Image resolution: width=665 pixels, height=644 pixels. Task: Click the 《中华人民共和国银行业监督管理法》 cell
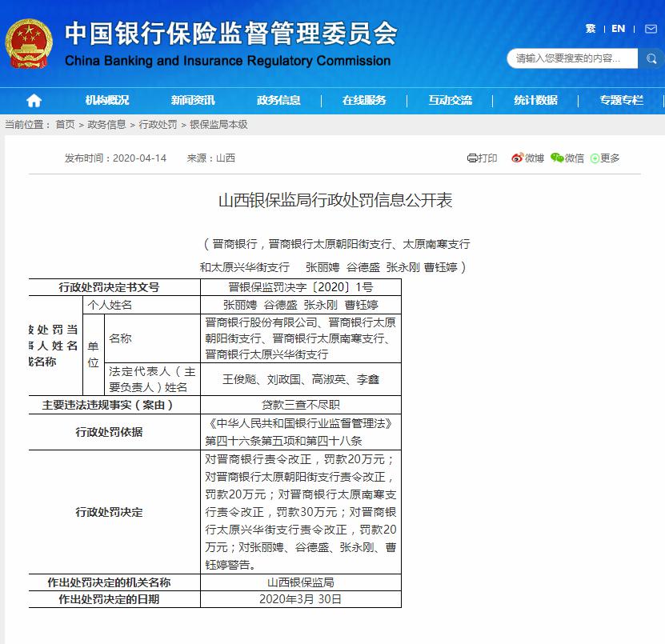[301, 432]
